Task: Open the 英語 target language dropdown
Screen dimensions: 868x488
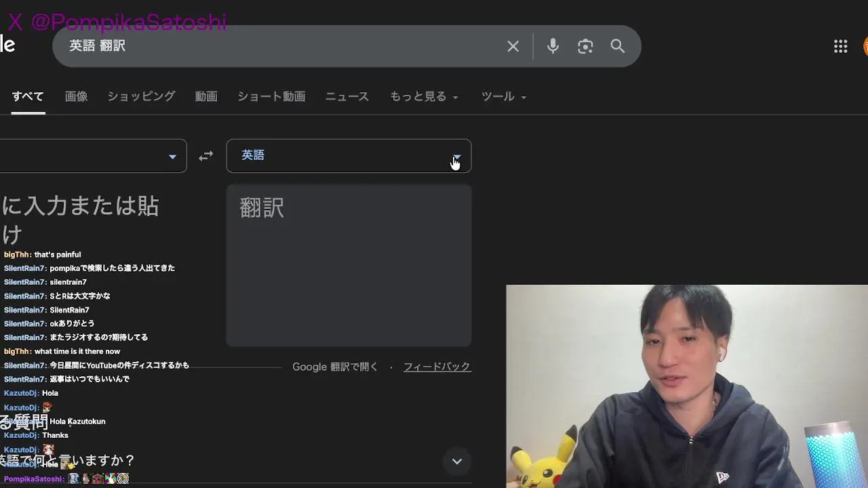Action: coord(349,156)
